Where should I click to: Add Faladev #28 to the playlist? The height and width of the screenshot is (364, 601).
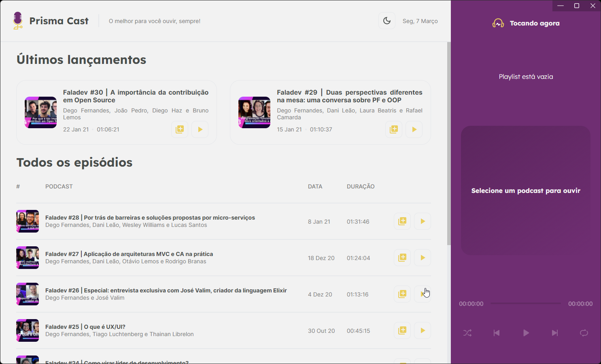(402, 221)
